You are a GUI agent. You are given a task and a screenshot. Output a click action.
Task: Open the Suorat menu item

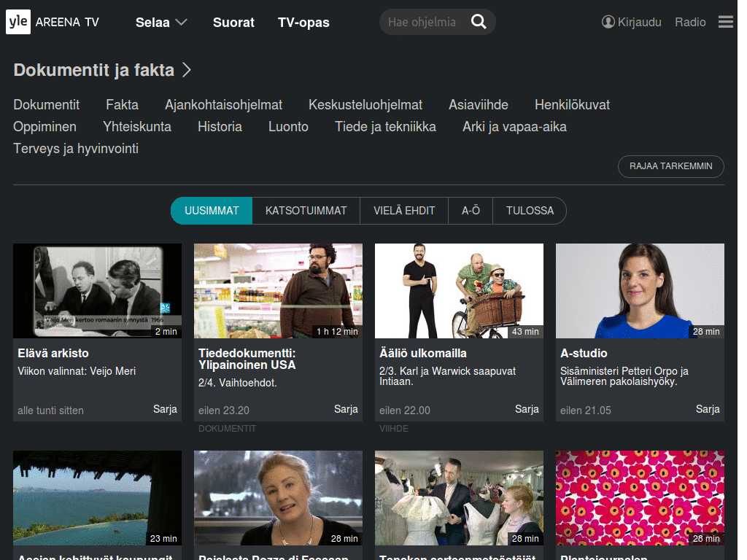click(x=233, y=23)
